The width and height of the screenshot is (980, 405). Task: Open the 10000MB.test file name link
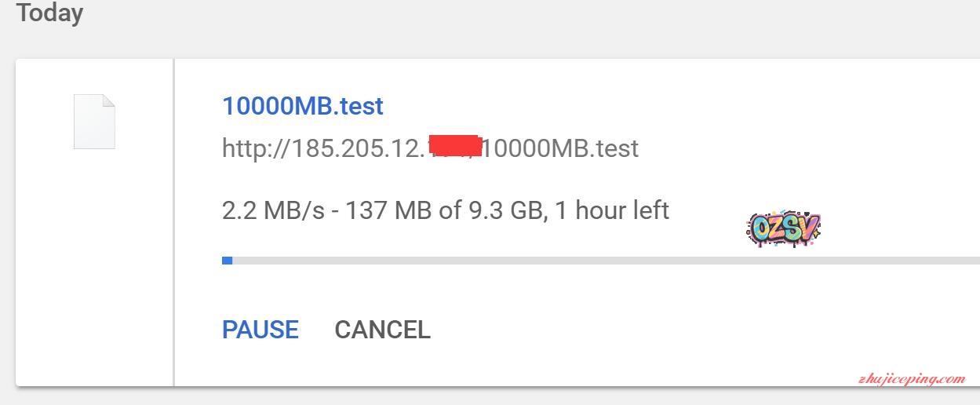[x=302, y=106]
